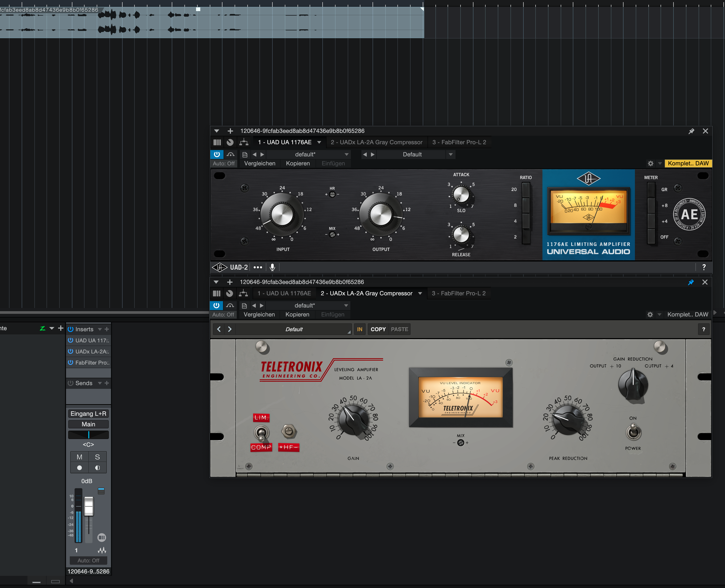
Task: Open the Eingang L+R input selector
Action: click(x=89, y=414)
